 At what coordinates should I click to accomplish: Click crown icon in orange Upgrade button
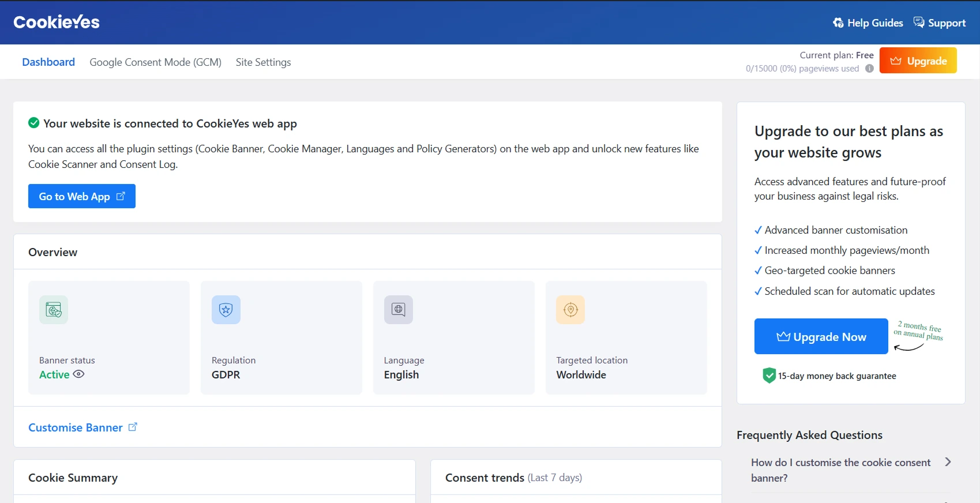coord(896,61)
